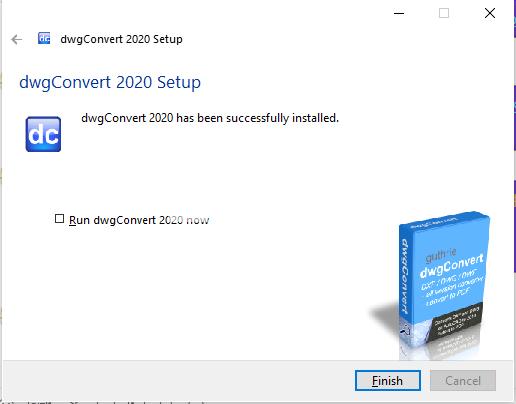Click the grey footer bar left of Finish

click(178, 380)
